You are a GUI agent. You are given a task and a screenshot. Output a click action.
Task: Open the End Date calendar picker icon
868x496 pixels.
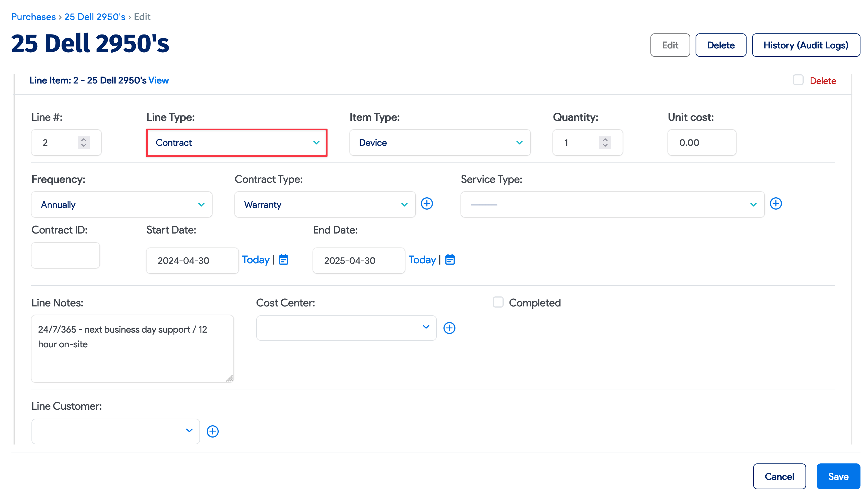click(450, 260)
